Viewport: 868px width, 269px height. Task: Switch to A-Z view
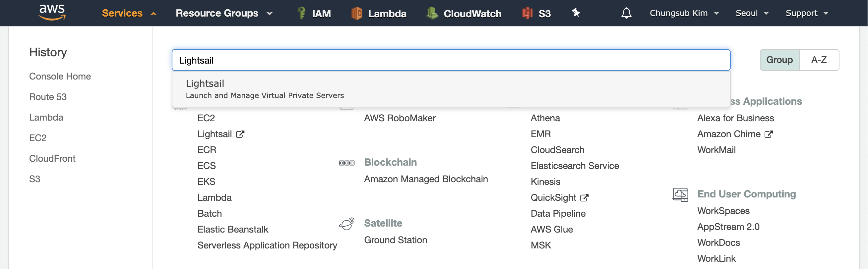819,60
